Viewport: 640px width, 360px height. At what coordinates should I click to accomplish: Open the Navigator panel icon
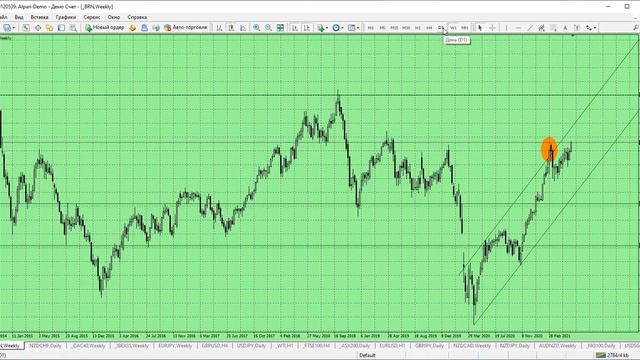49,28
